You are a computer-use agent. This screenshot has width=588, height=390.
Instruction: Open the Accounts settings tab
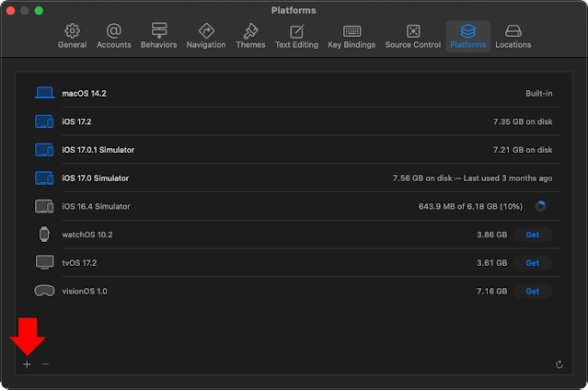coord(113,37)
